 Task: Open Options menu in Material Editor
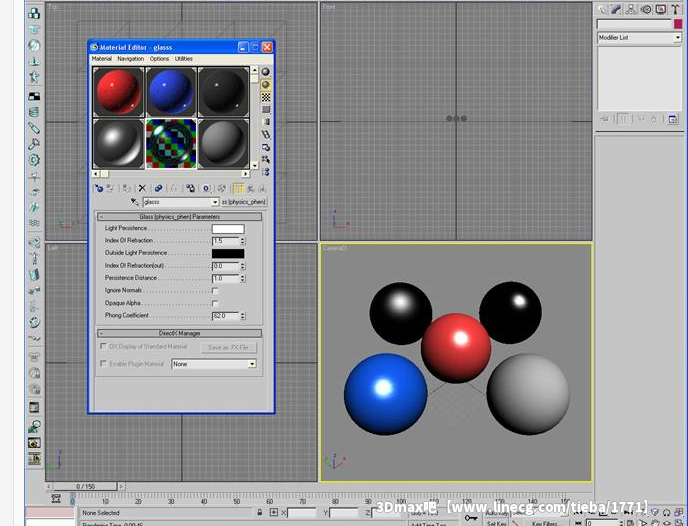point(159,58)
